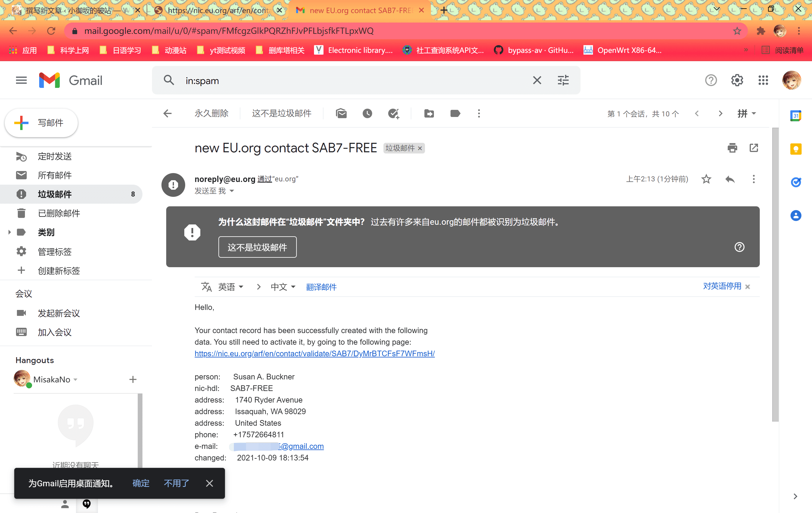812x513 pixels.
Task: Open the 垃圾邮件 spam folder
Action: 55,194
